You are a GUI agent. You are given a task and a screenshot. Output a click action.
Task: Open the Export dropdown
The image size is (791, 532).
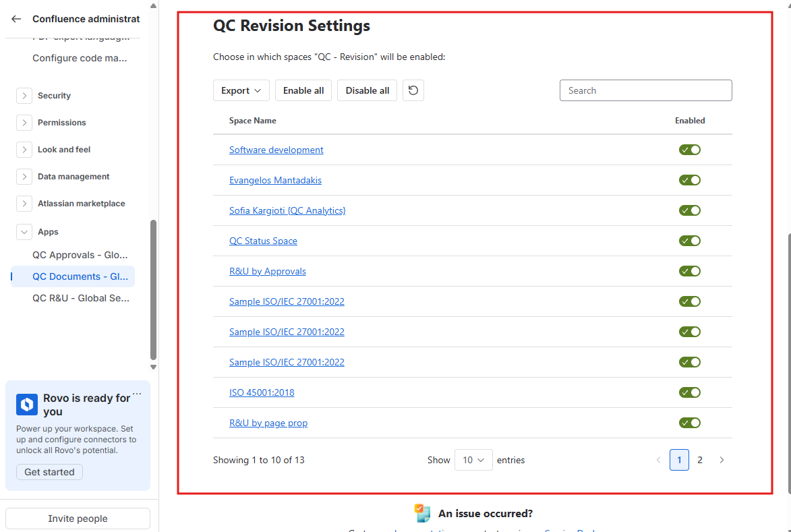pos(241,90)
